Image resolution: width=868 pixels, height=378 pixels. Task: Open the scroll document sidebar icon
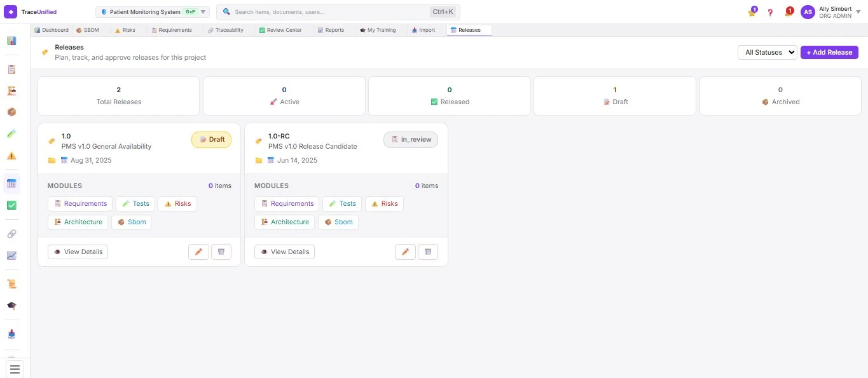coord(11,284)
